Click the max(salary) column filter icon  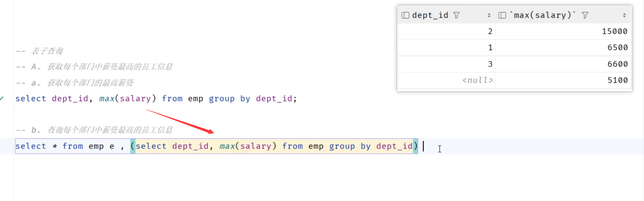pyautogui.click(x=585, y=15)
